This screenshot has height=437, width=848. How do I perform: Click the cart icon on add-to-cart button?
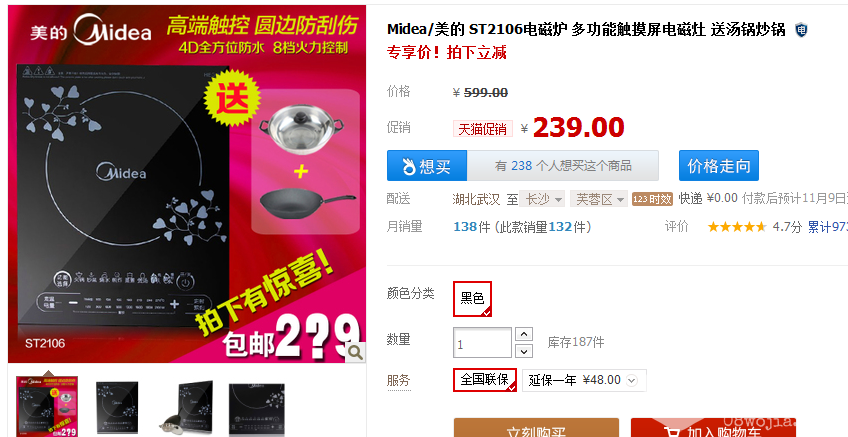[x=672, y=432]
